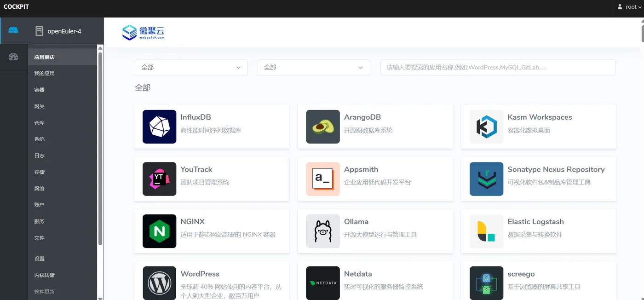Screen dimensions: 644x300
Task: Open the dashboard gauge icon
Action: coord(13,57)
